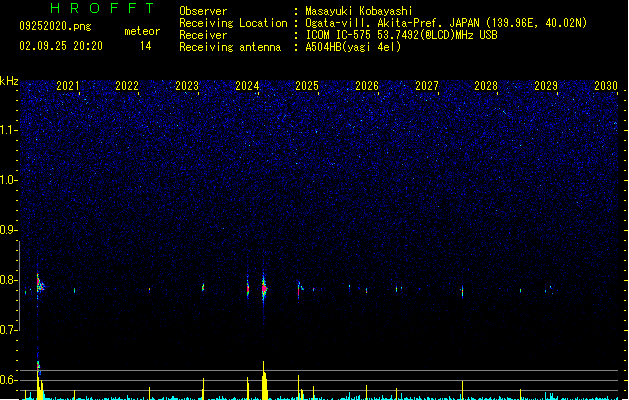Click the meteor echo just after 2023
629x400 pixels.
tap(203, 287)
